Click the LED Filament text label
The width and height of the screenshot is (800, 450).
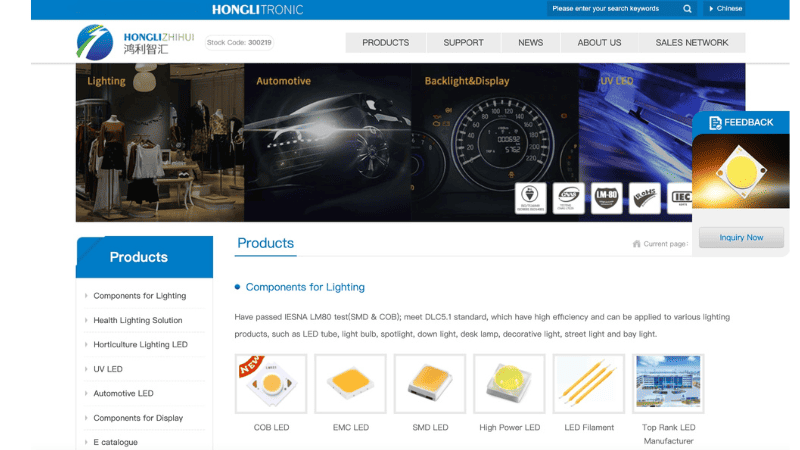click(x=589, y=428)
